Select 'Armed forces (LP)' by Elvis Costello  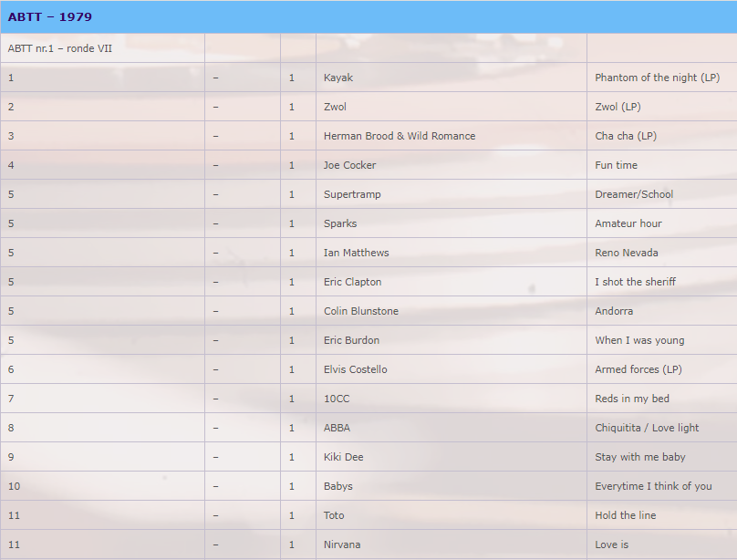tap(638, 369)
